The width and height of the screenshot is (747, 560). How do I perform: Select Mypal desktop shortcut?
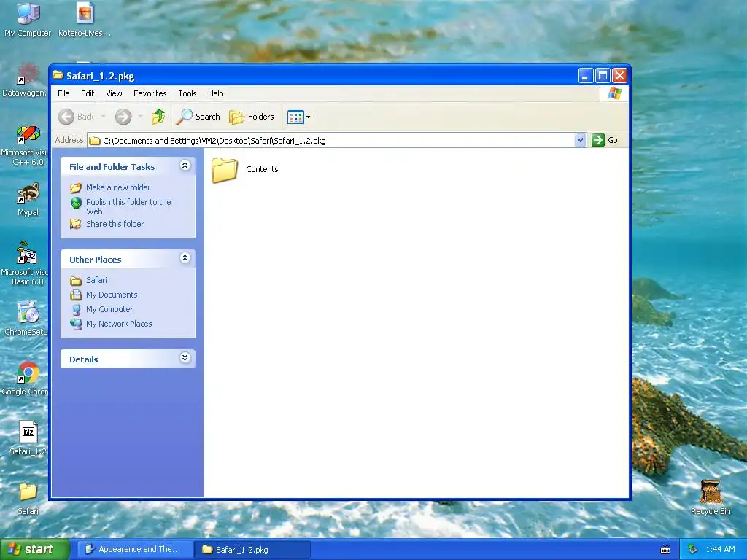pyautogui.click(x=28, y=200)
